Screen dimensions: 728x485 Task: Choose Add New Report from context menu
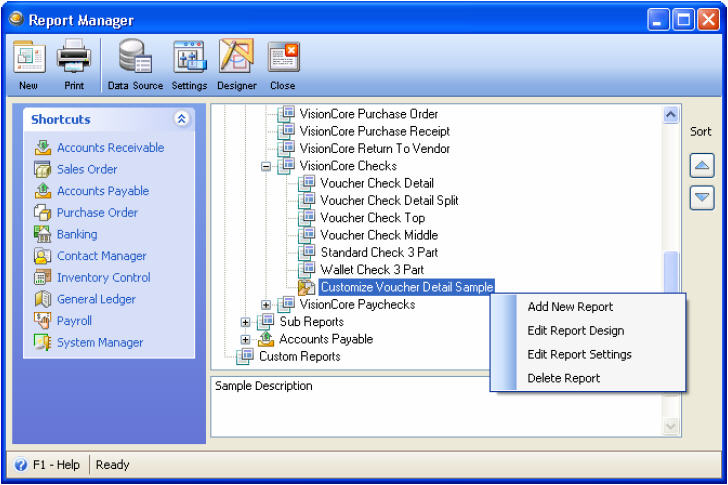point(570,307)
